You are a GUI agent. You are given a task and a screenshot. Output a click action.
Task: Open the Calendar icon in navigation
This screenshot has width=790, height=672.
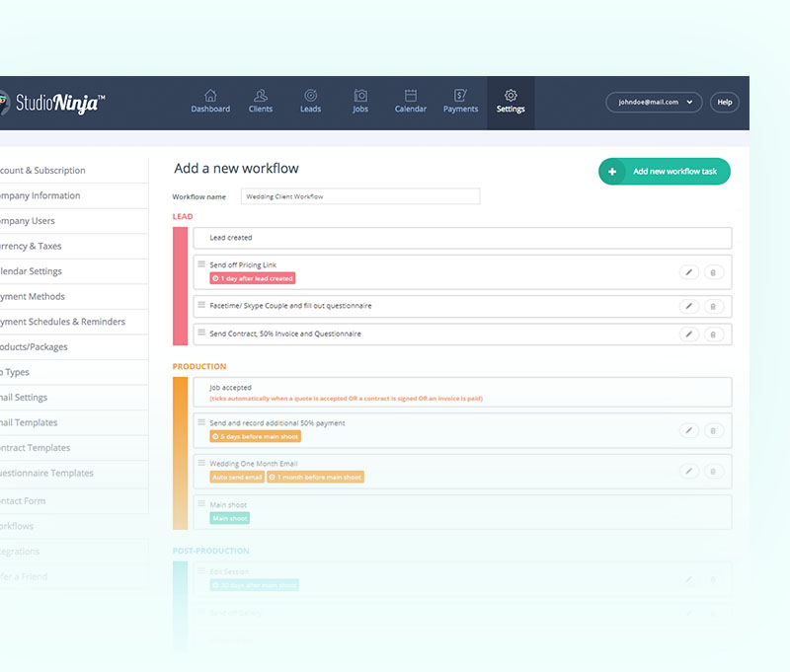click(x=411, y=95)
